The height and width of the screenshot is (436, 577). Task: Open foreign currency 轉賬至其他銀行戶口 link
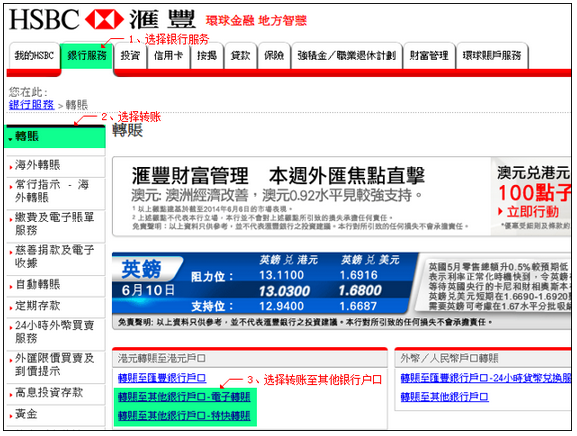445,397
